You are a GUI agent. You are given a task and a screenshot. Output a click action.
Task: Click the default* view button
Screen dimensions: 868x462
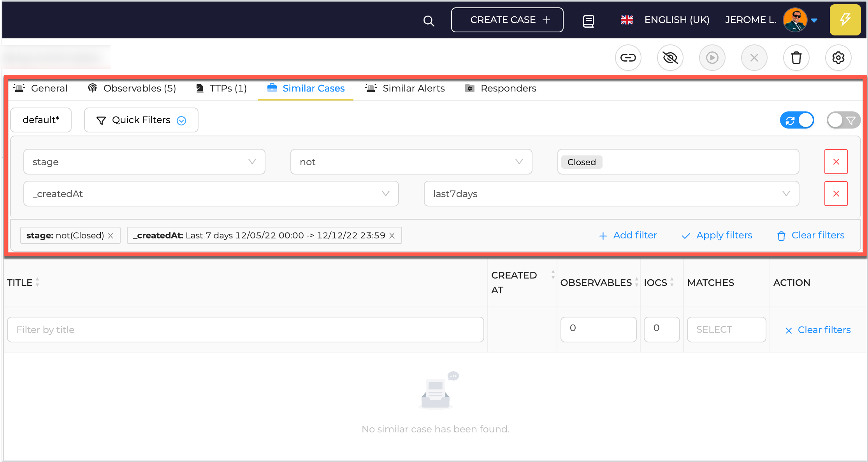point(41,120)
